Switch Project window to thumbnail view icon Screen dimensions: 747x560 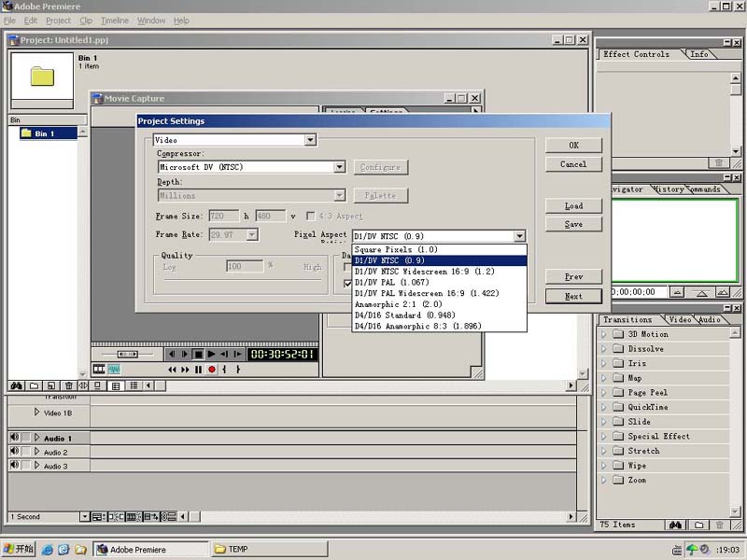click(116, 385)
